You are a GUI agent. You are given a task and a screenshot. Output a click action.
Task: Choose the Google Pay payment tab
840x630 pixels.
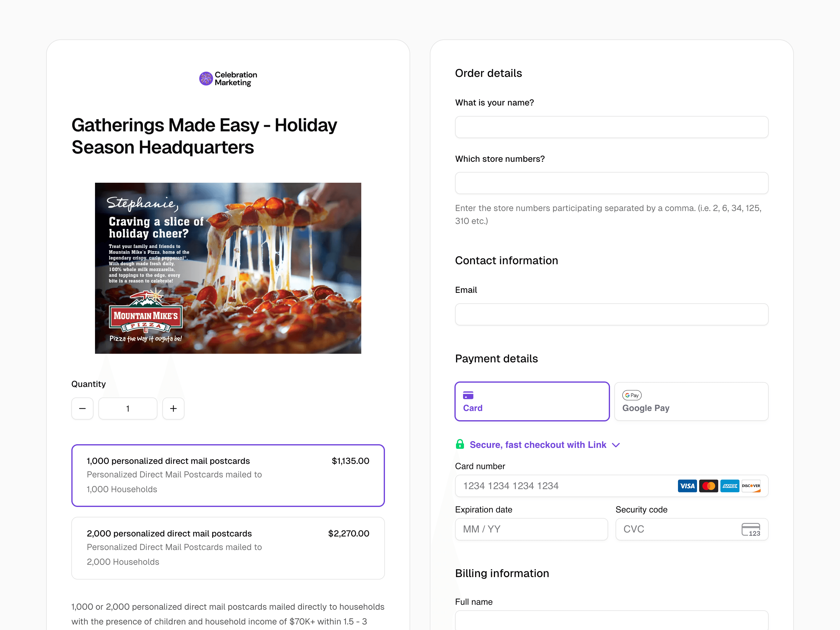point(691,401)
